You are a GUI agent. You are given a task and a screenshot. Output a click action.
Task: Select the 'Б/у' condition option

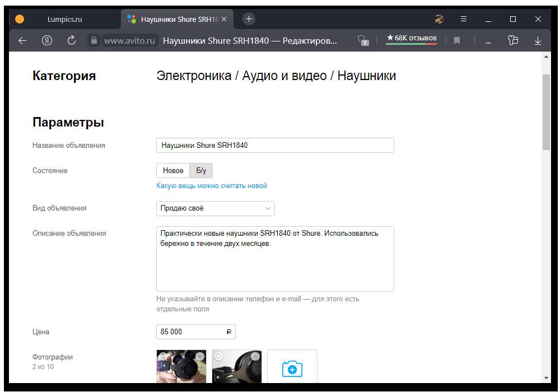point(201,170)
